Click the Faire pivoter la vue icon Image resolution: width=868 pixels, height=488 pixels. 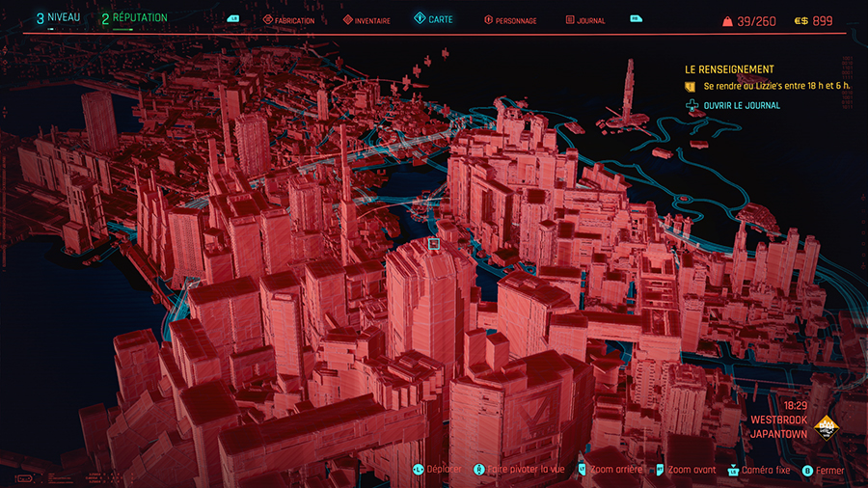[480, 471]
